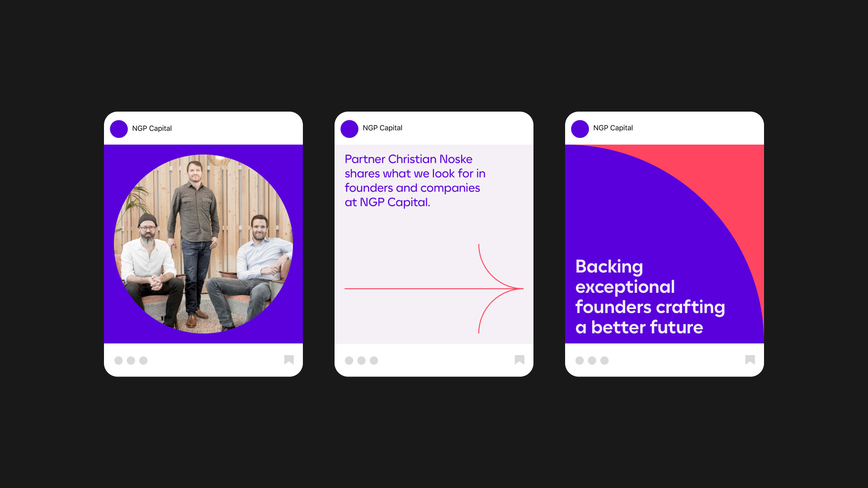The image size is (868, 488).
Task: Click the first gray dot on the middle card
Action: 349,361
